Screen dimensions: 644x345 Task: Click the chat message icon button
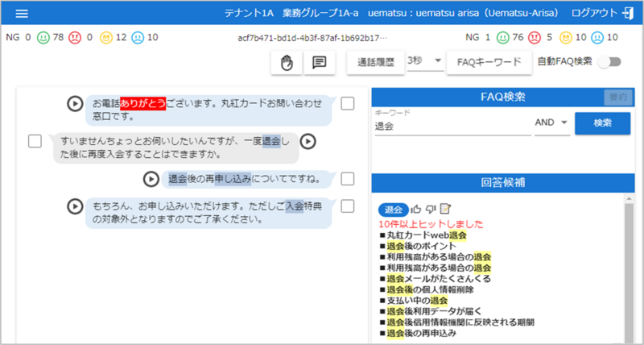click(x=319, y=62)
